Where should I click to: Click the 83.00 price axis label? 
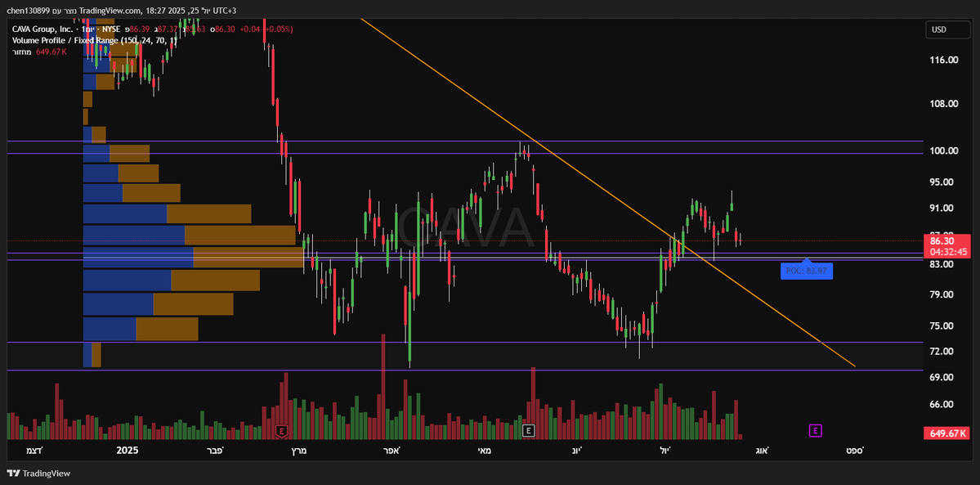[942, 264]
